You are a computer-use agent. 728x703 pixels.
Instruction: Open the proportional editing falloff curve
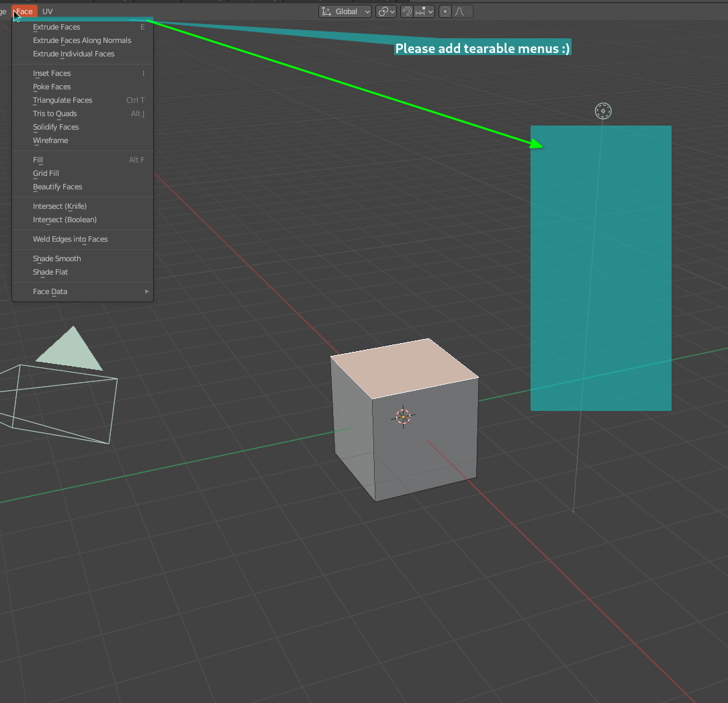click(x=463, y=11)
